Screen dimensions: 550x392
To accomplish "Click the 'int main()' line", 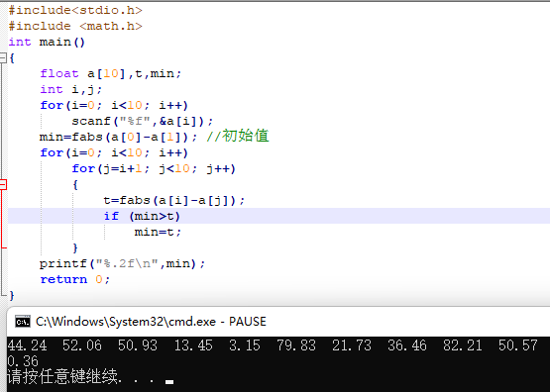I will pos(47,42).
